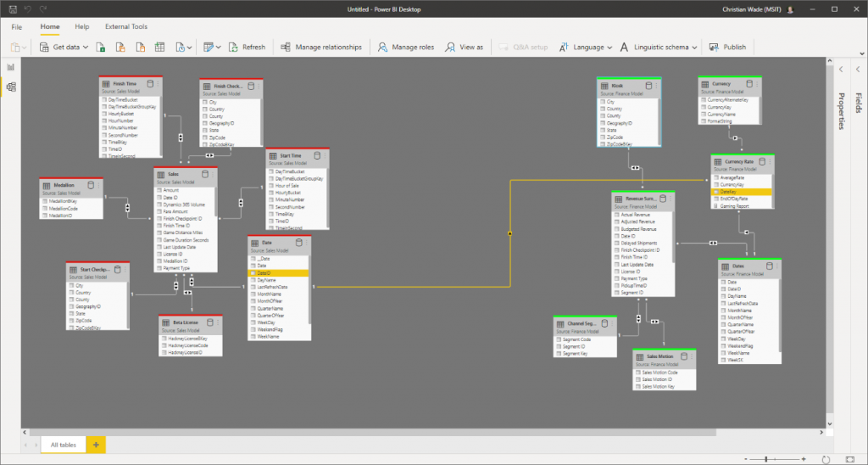Click the zoom out minus button
The image size is (868, 465).
tap(746, 459)
